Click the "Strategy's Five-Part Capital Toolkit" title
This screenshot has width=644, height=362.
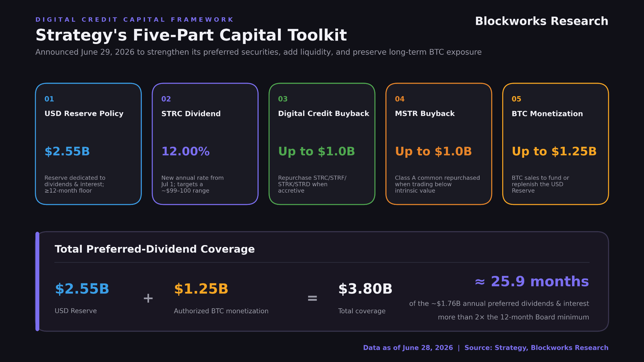point(191,35)
